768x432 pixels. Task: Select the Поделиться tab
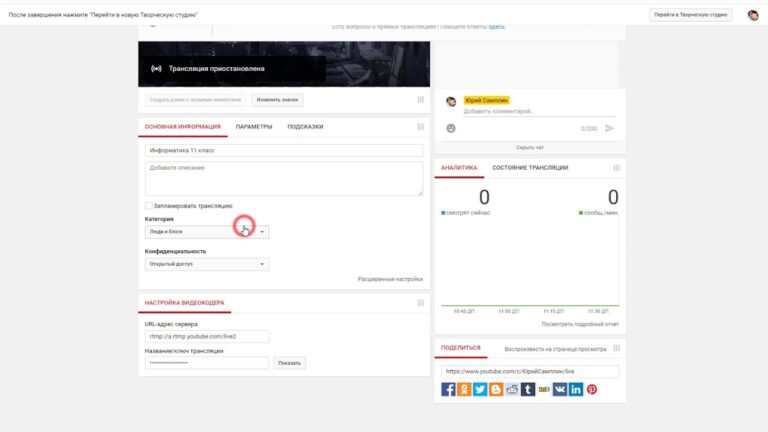461,348
